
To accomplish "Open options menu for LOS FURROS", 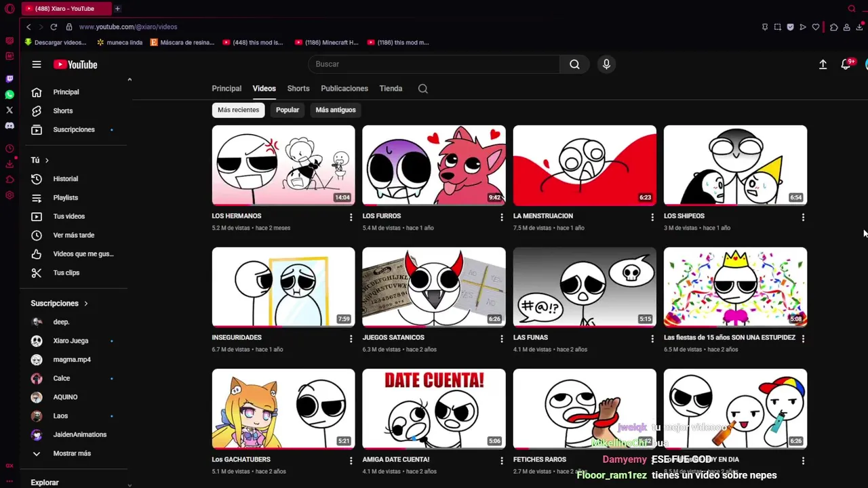I will [x=501, y=218].
